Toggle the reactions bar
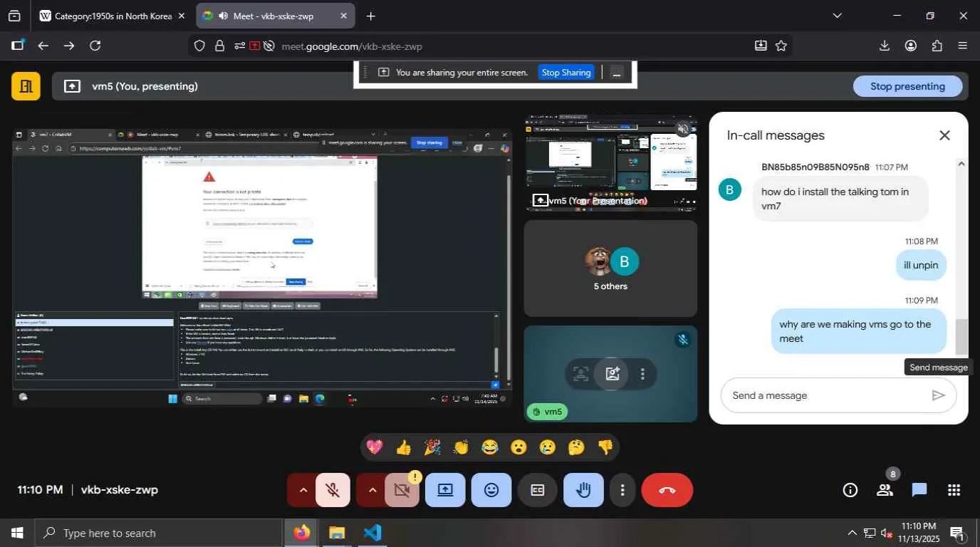This screenshot has height=547, width=980. (491, 490)
